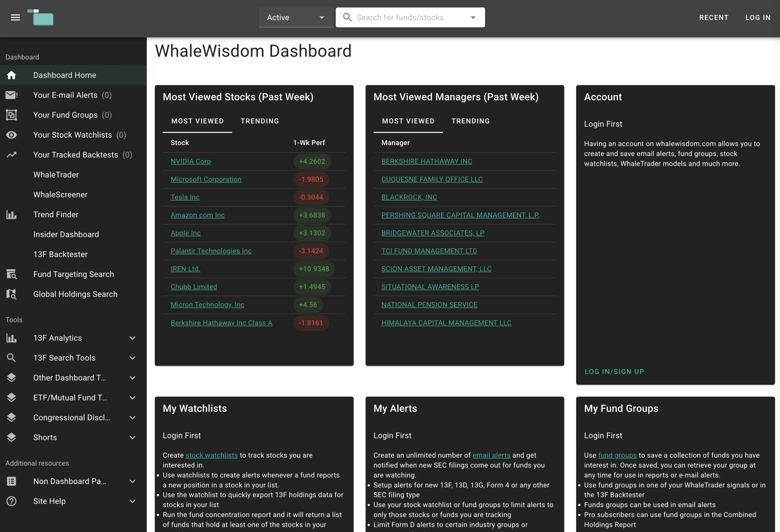Switch to Trending tab in stocks card
Screen dimensions: 780x532
pyautogui.click(x=259, y=121)
